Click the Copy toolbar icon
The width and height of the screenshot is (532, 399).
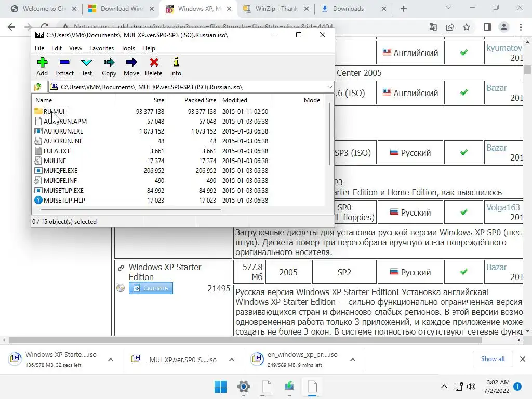coord(109,67)
